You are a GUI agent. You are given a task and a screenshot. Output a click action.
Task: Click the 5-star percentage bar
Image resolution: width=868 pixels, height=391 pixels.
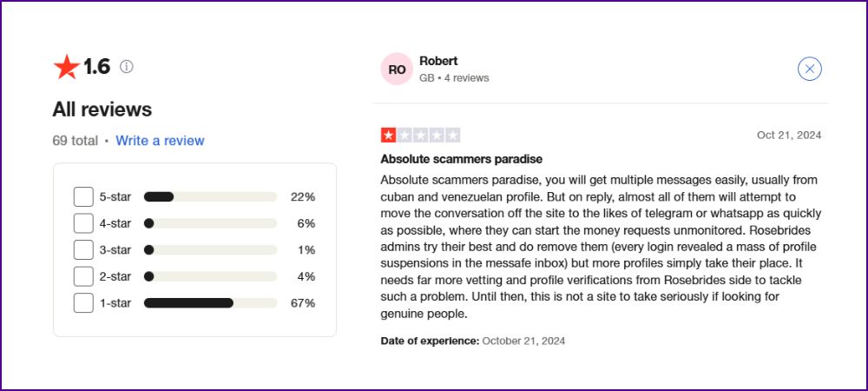(x=210, y=196)
